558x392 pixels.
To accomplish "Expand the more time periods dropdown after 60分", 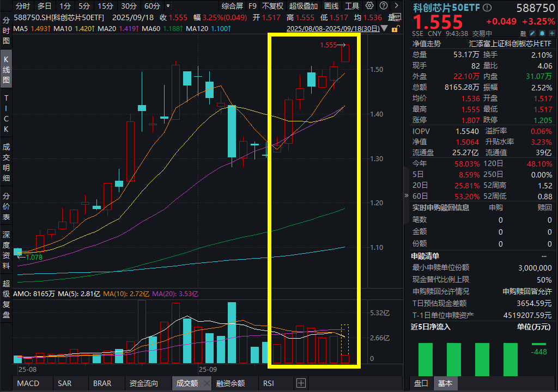I will [x=167, y=6].
